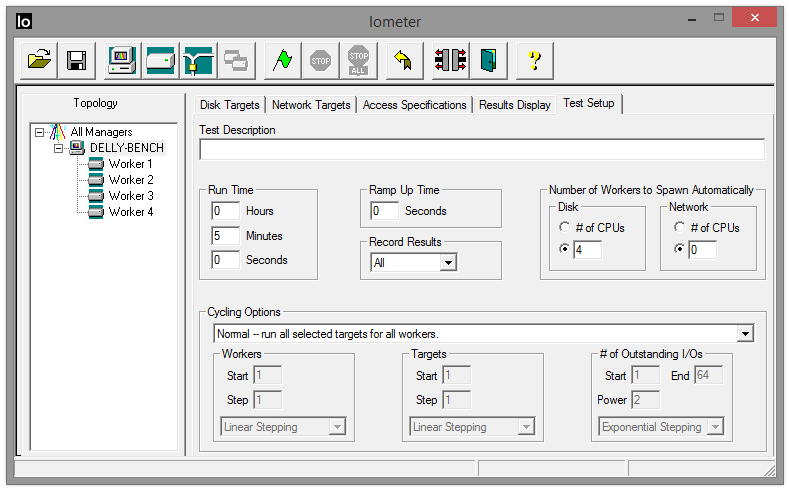Reset workers with the yellow arrow icon
The width and height of the screenshot is (789, 491).
(404, 61)
